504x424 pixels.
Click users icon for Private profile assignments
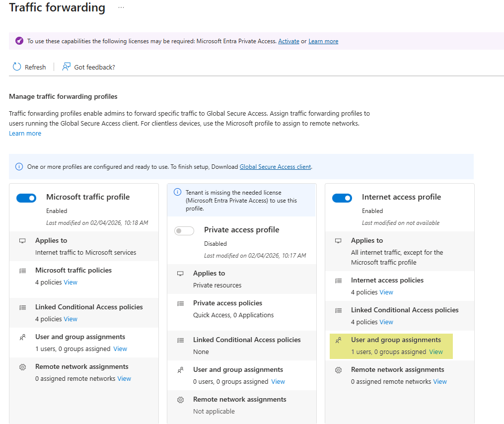click(181, 370)
